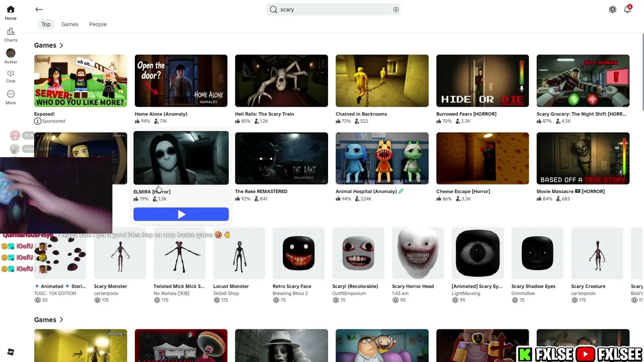Go back with the left arrow
The height and width of the screenshot is (362, 644).
[39, 10]
